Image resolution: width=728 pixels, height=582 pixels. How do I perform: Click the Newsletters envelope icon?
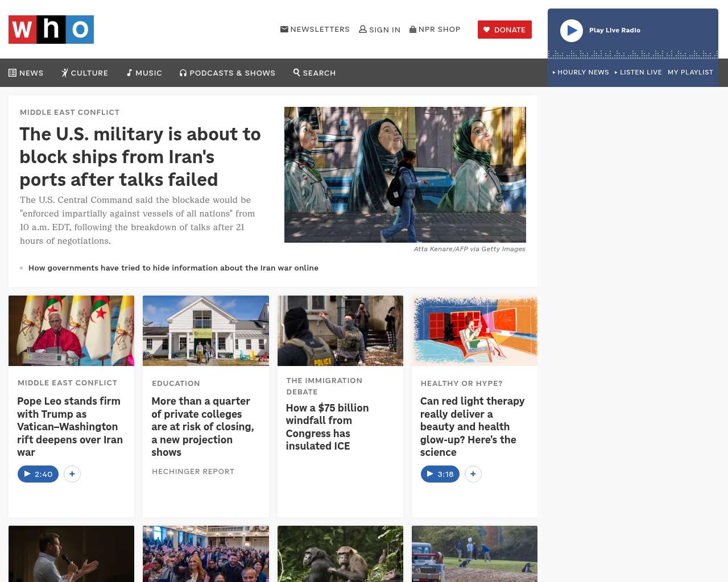coord(284,29)
